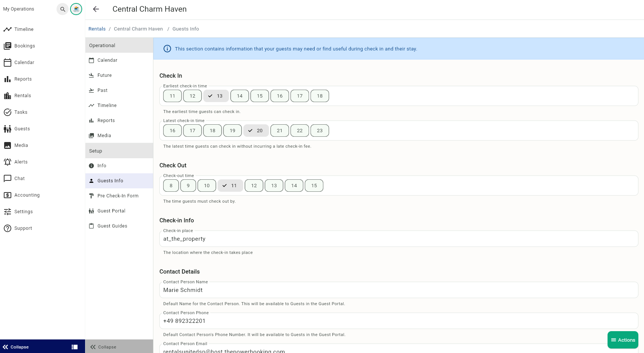Open Alerts bell in the sidebar

click(43, 162)
